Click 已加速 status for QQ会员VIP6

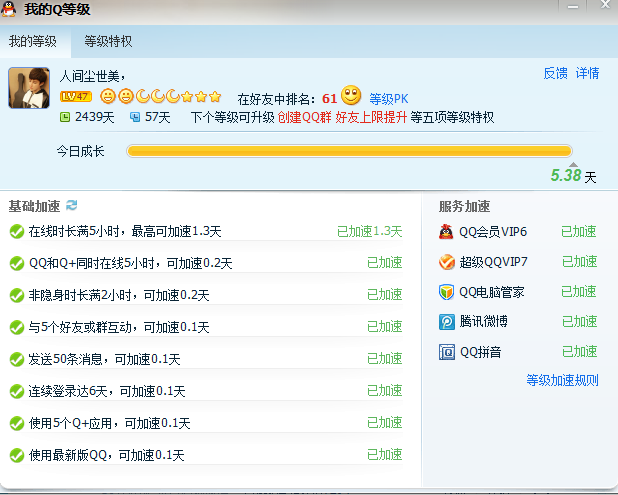click(x=579, y=232)
